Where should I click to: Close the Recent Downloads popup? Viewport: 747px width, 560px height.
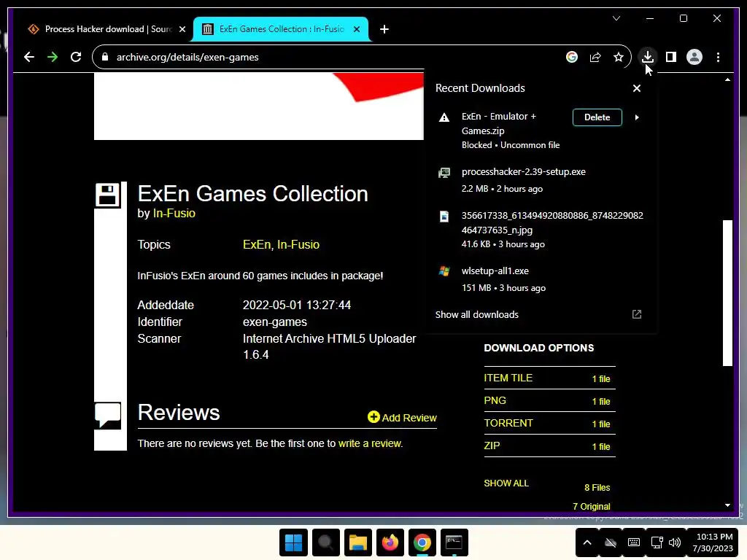[x=636, y=88]
